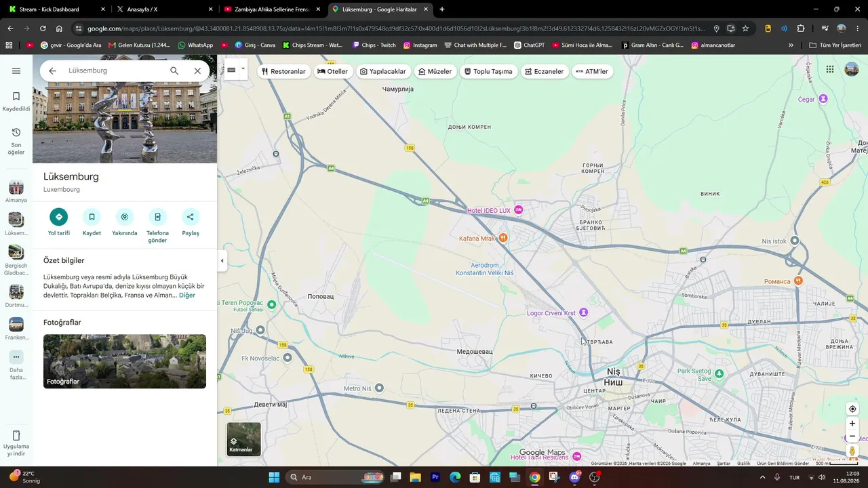The width and height of the screenshot is (868, 488).
Task: Send to phone with Telefona gönder
Action: [x=157, y=226]
